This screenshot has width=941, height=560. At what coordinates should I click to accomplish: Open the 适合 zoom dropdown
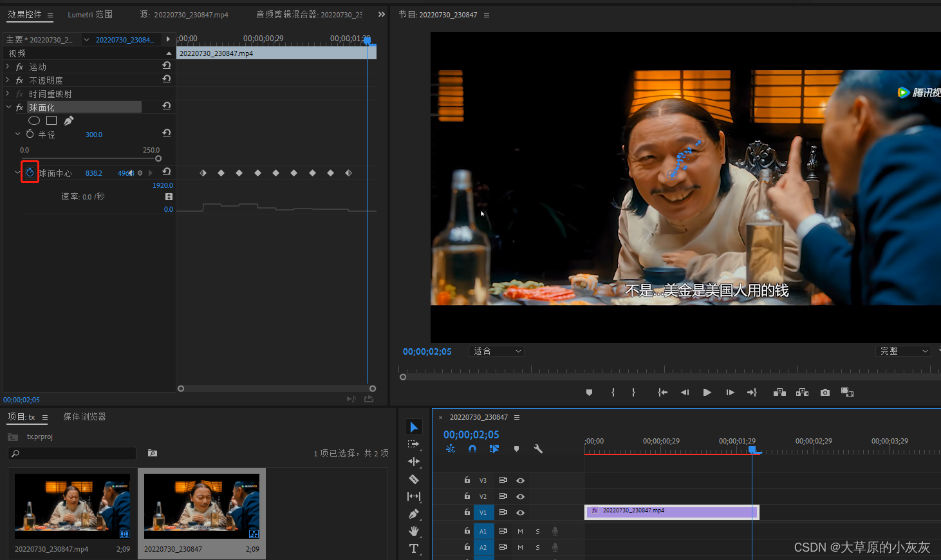pyautogui.click(x=497, y=351)
